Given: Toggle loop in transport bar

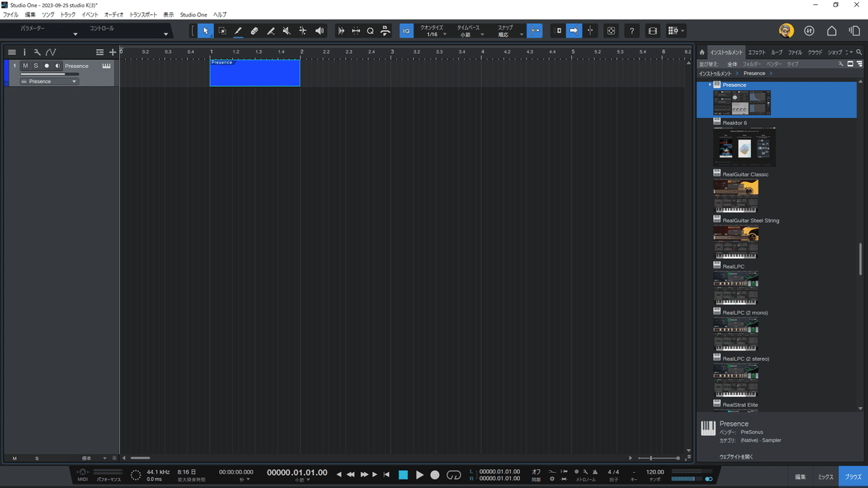Looking at the screenshot, I should 454,475.
